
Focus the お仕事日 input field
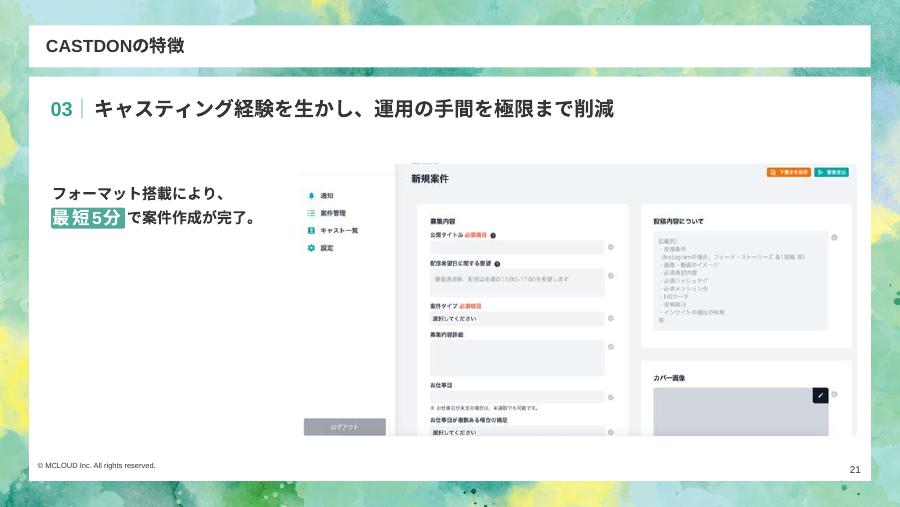pos(517,397)
